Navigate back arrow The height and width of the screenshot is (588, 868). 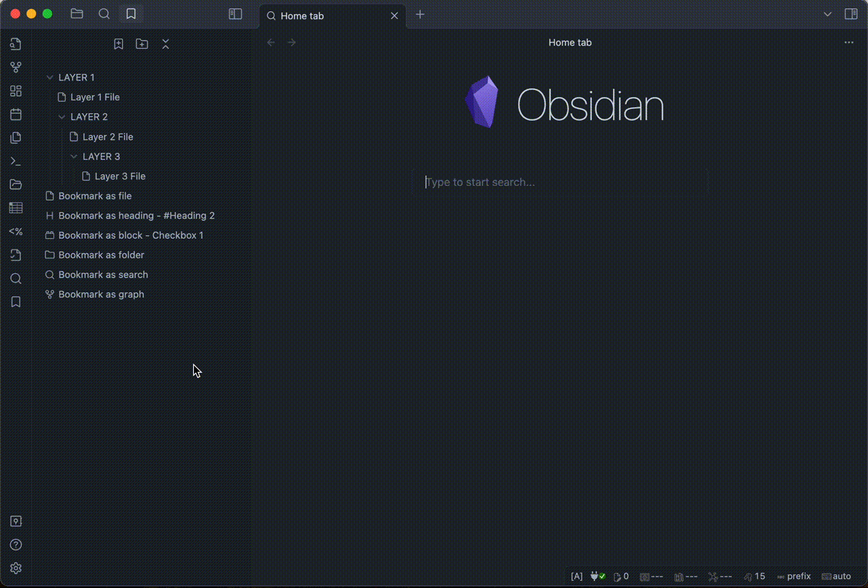pos(271,43)
